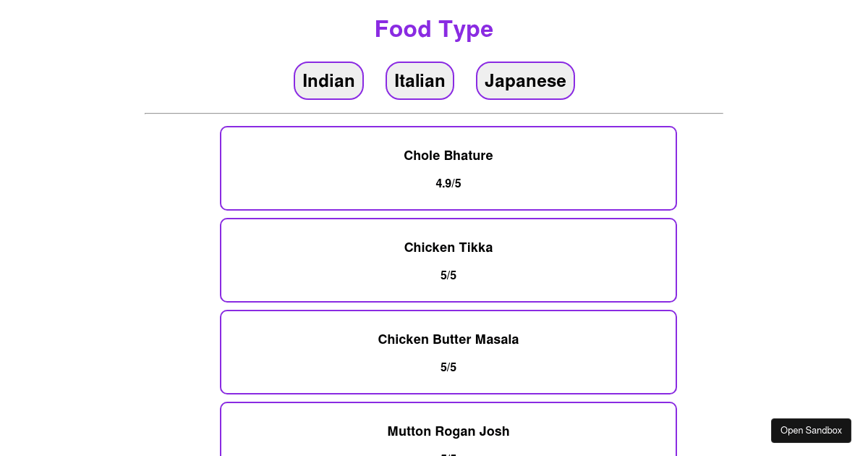
Task: Click the Chicken Butter Masala dish name
Action: click(448, 339)
